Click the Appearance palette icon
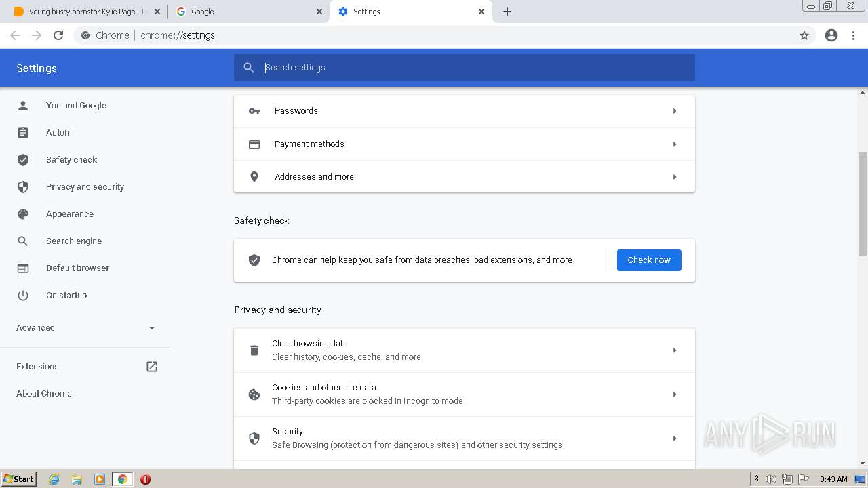Viewport: 868px width, 488px height. pyautogui.click(x=23, y=214)
